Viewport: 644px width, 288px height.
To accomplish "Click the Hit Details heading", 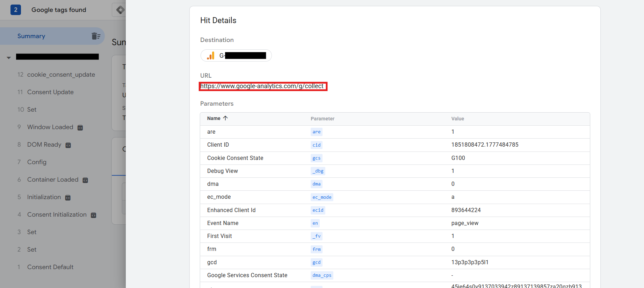I will tap(218, 20).
